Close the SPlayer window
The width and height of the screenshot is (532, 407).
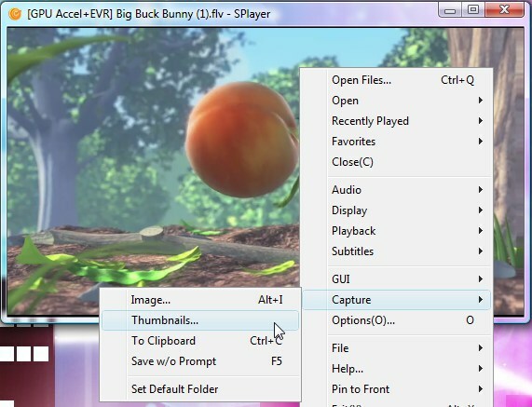tap(504, 9)
